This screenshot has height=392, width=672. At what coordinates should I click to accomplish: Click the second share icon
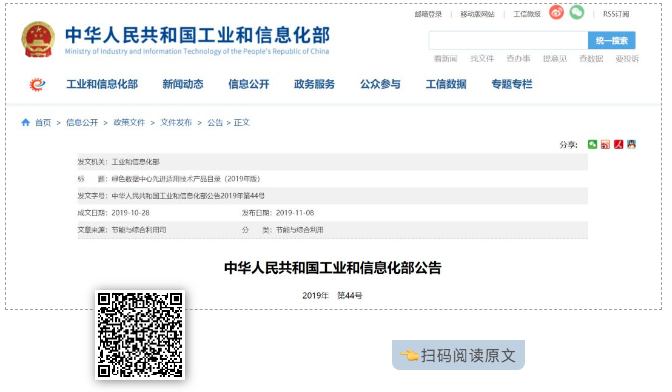(x=605, y=144)
